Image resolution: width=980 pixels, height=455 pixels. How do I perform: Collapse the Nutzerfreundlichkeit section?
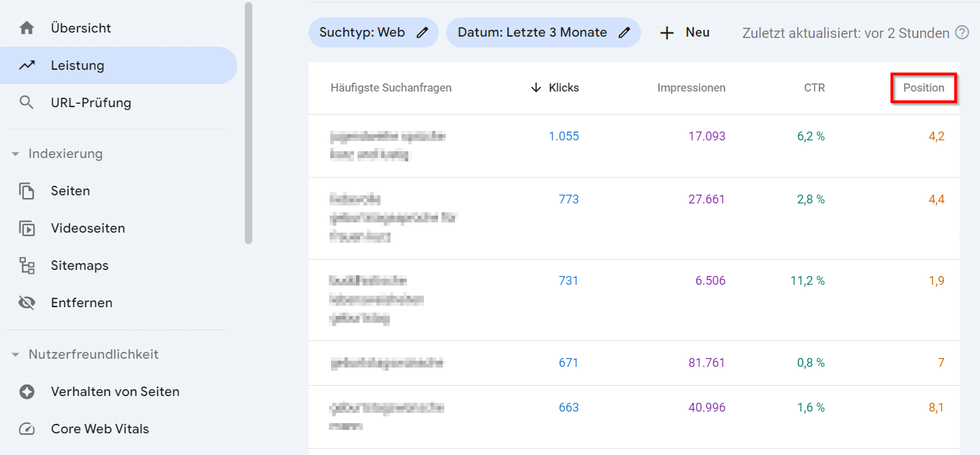click(15, 354)
